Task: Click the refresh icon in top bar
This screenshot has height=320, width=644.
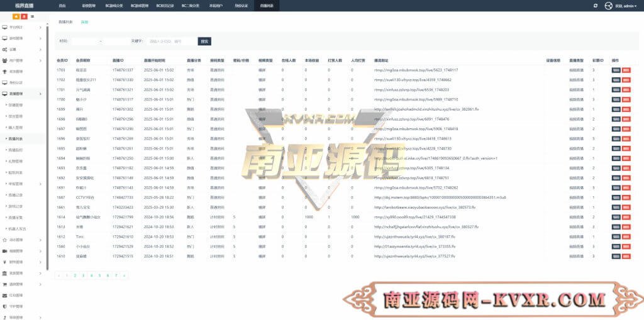Action: (x=596, y=6)
